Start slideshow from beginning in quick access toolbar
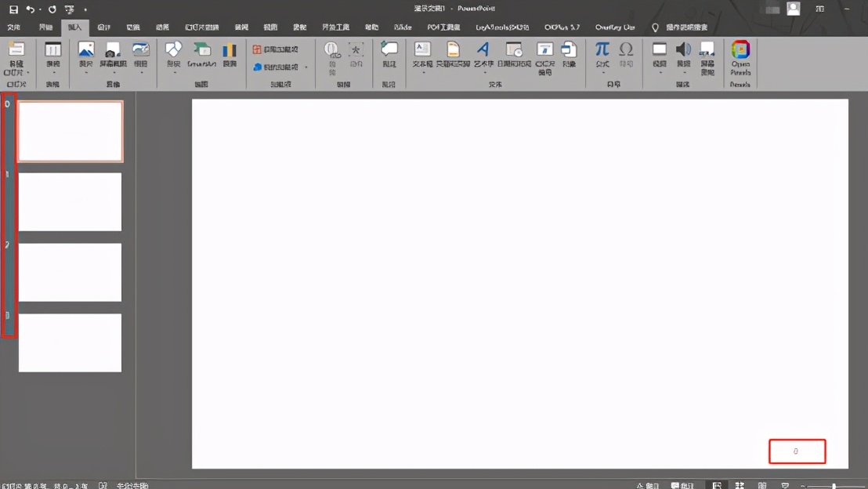 [x=69, y=9]
